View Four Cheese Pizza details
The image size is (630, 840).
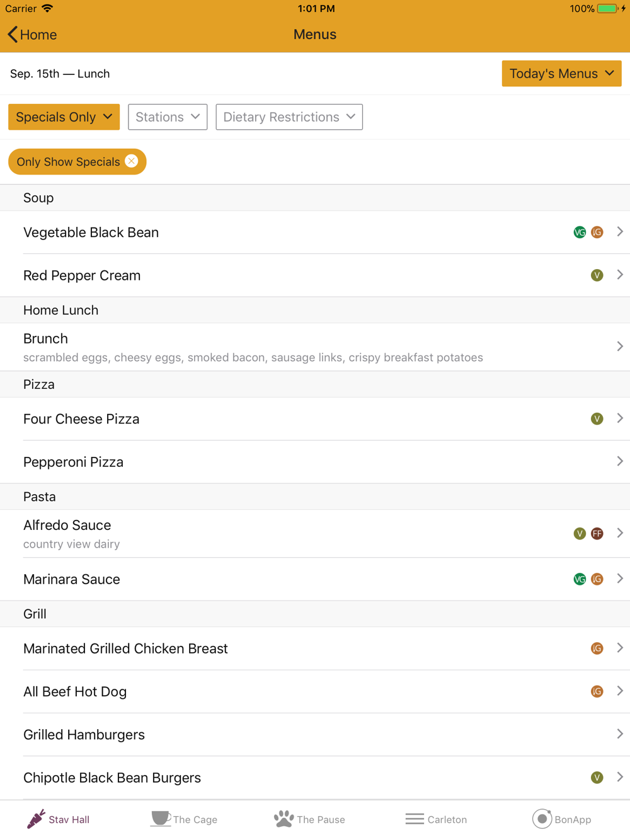[x=315, y=419]
